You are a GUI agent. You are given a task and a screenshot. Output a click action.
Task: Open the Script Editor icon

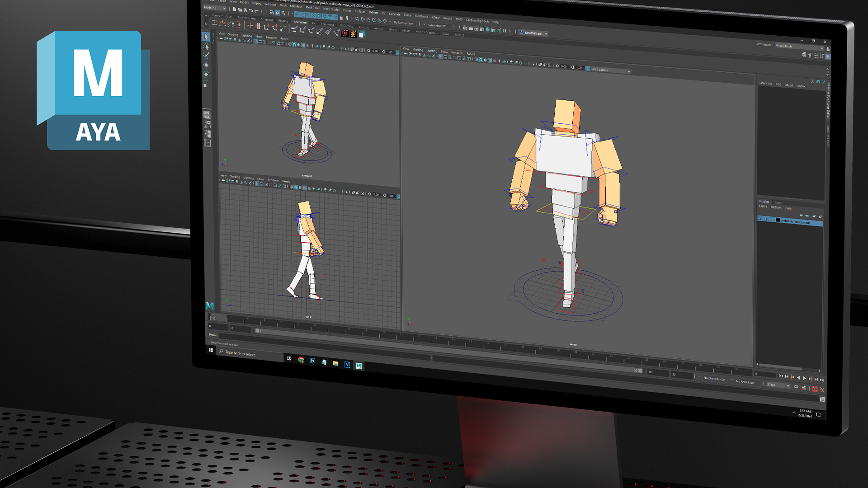coord(822,399)
